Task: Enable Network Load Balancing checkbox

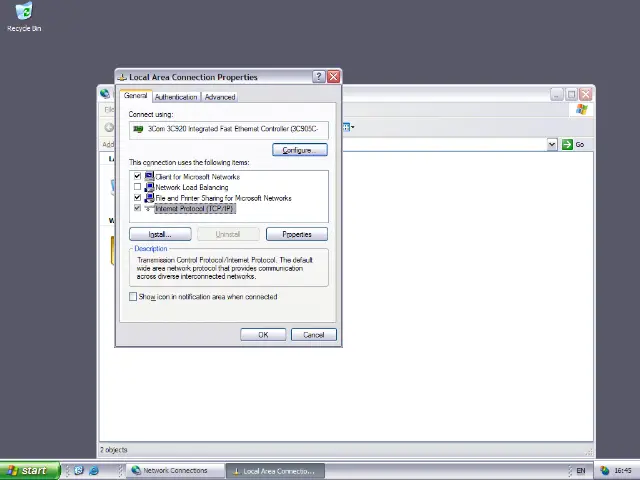Action: click(138, 187)
